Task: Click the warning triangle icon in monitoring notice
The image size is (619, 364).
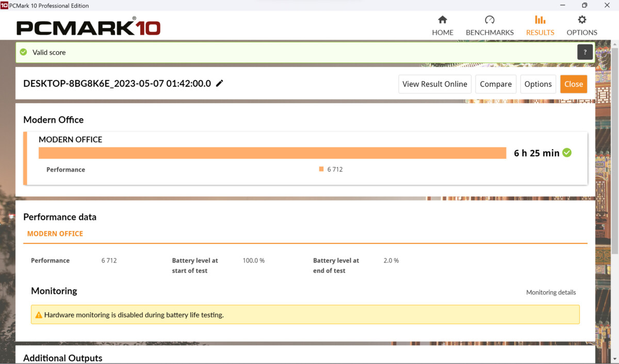Action: (x=39, y=315)
